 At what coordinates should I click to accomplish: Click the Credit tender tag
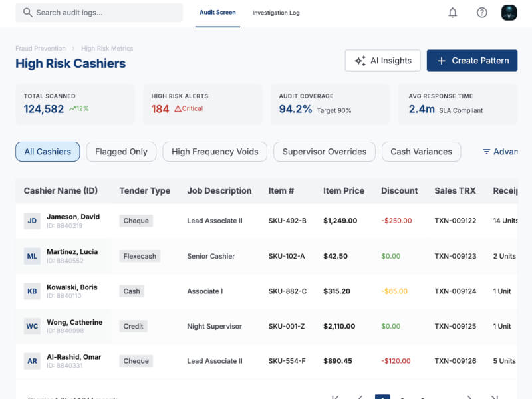(134, 326)
